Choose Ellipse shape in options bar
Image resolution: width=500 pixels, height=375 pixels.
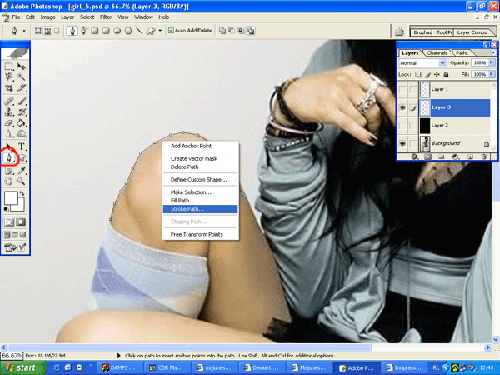117,31
